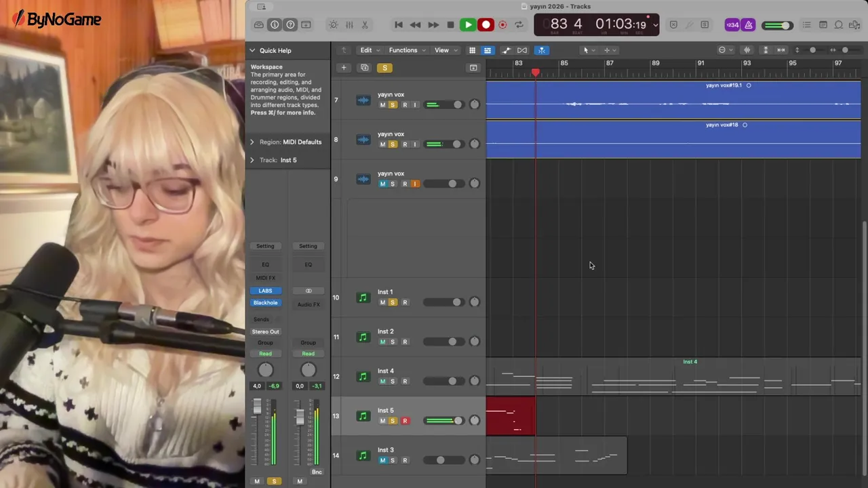Toggle Cycle mode button

519,25
